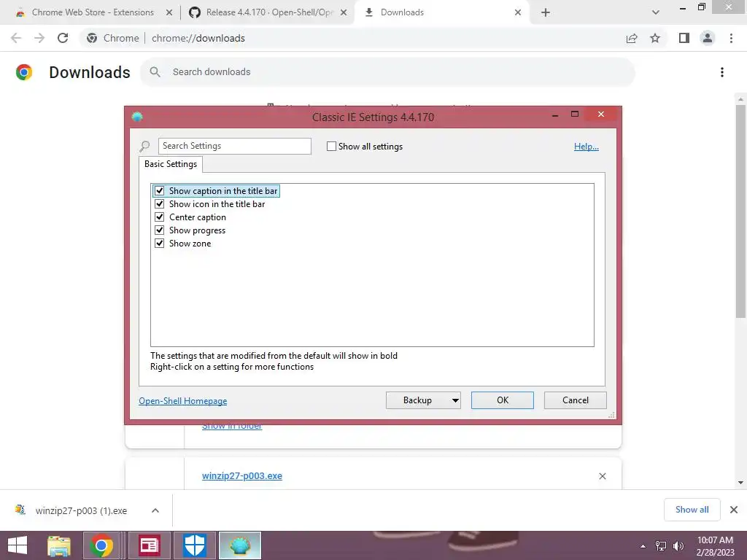Viewport: 747px width, 560px height.
Task: Click the Chrome forward arrow
Action: (x=39, y=38)
